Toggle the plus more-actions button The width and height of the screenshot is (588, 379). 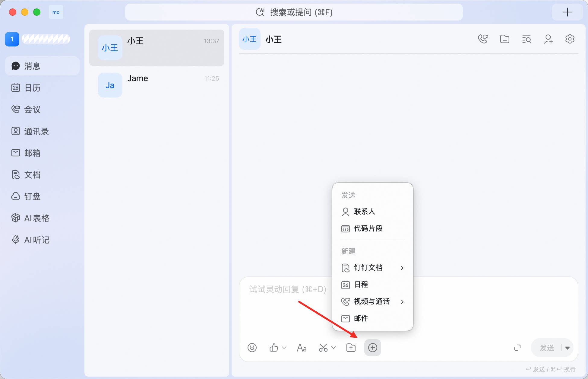click(x=373, y=348)
